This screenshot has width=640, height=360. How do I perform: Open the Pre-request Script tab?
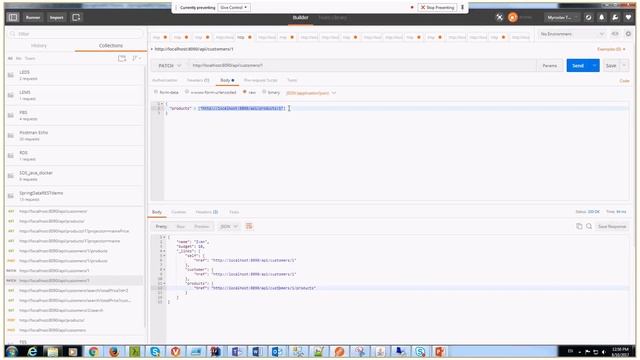pos(260,80)
